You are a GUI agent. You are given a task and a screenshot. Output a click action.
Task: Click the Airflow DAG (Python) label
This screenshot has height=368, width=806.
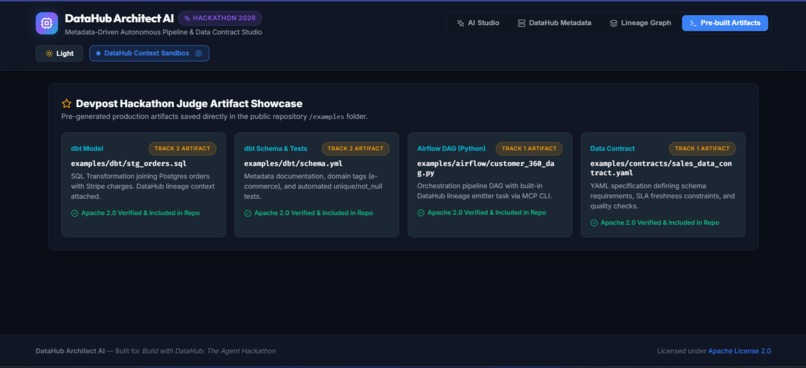[x=451, y=149]
